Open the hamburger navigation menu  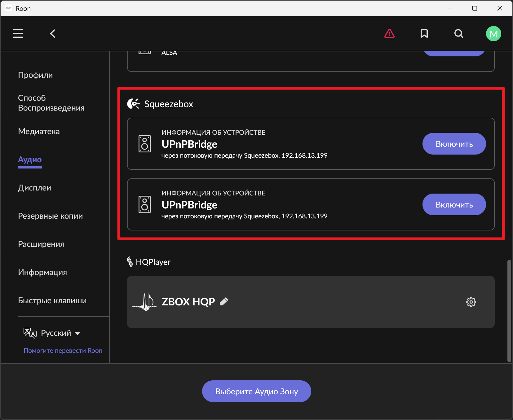click(x=18, y=33)
